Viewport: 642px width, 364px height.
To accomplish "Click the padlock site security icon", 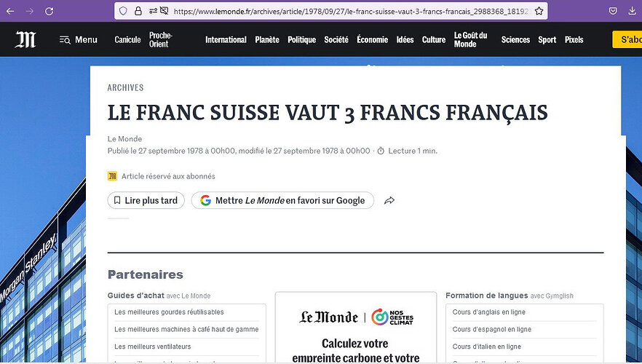I will click(x=138, y=11).
